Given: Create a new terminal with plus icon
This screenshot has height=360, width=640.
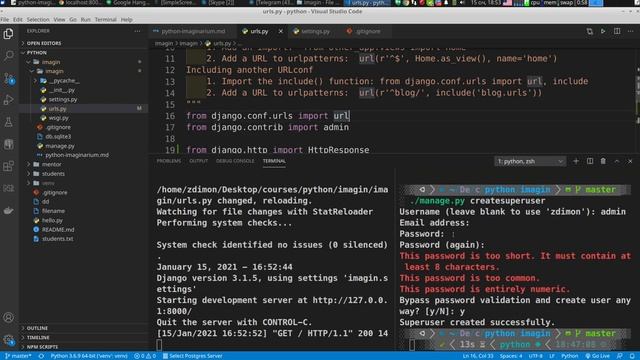Looking at the screenshot, I should [576, 161].
